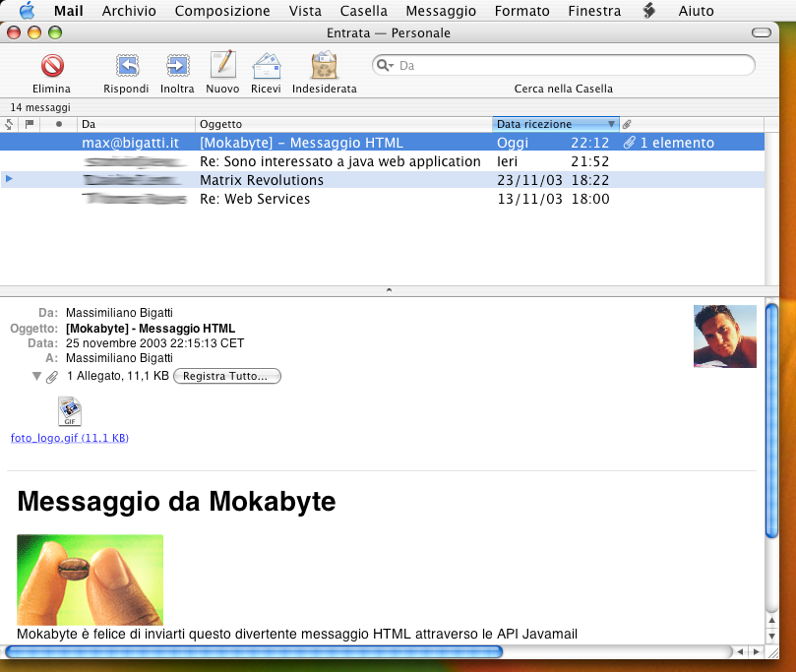
Task: Compose a new message with Nuovo
Action: tap(223, 65)
